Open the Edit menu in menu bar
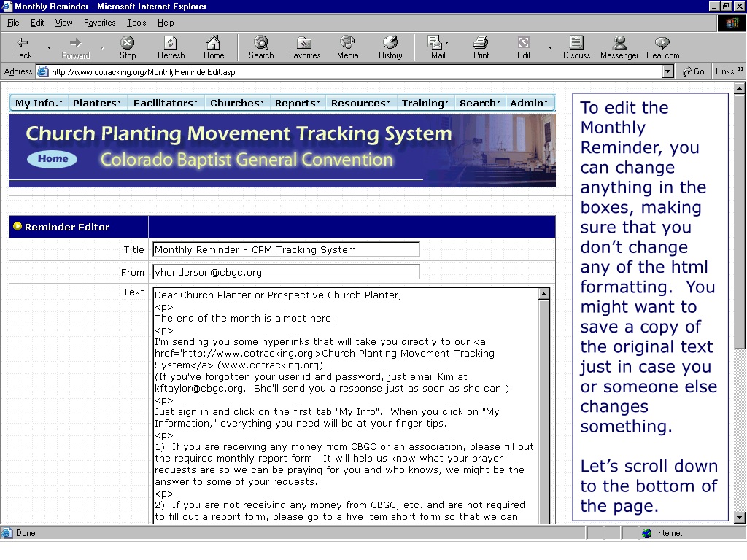Screen dimensions: 747x560 [37, 23]
